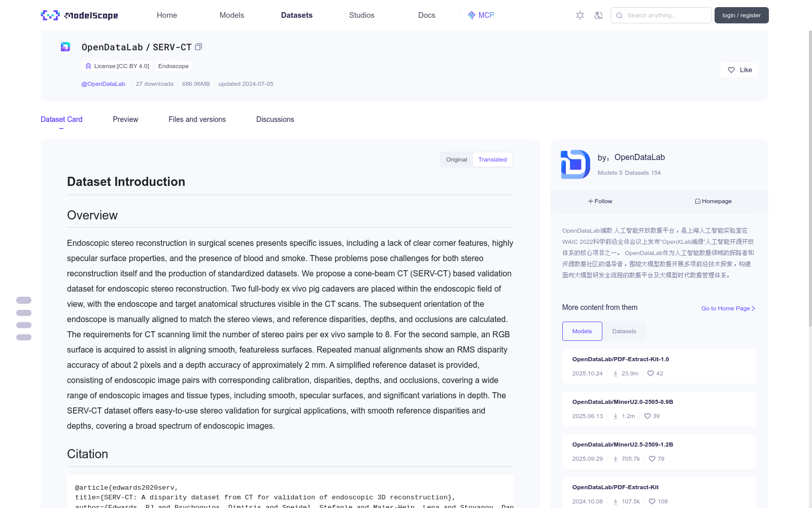Show Models under More content
This screenshot has width=812, height=508.
[582, 331]
